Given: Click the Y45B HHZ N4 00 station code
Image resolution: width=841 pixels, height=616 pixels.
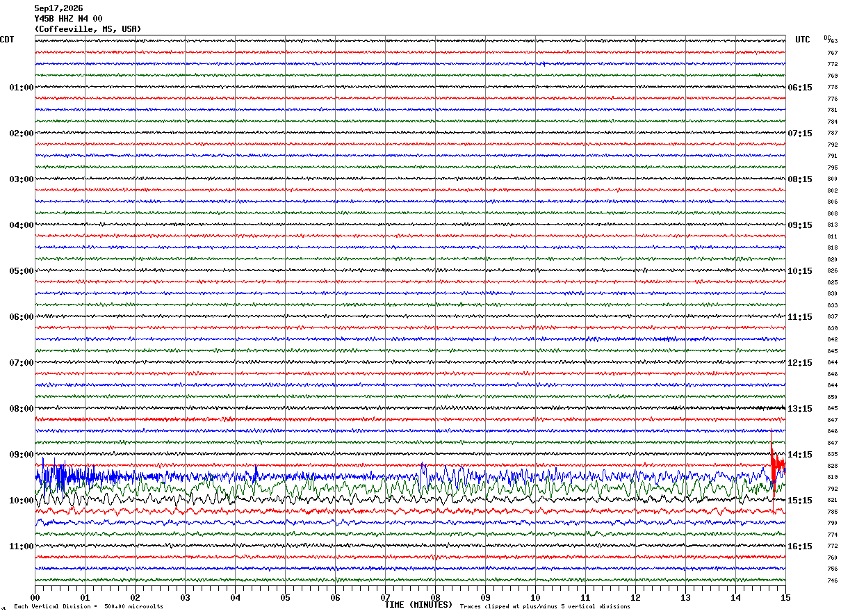Looking at the screenshot, I should click(68, 19).
